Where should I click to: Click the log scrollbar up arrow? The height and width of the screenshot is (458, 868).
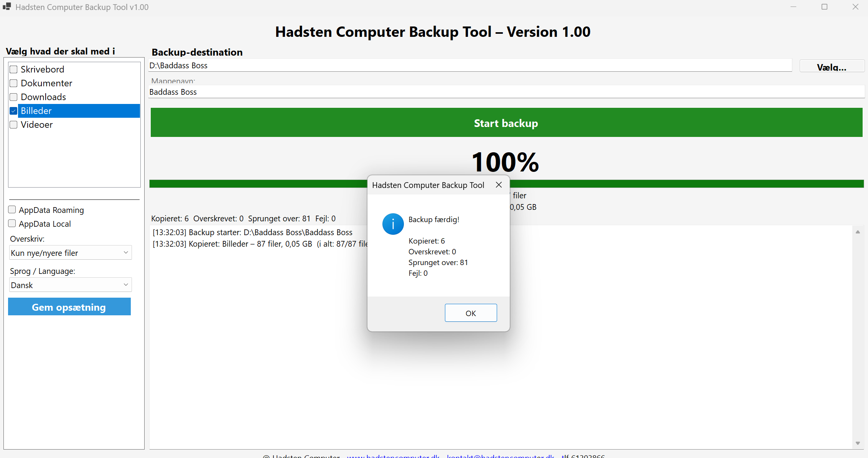click(x=858, y=232)
